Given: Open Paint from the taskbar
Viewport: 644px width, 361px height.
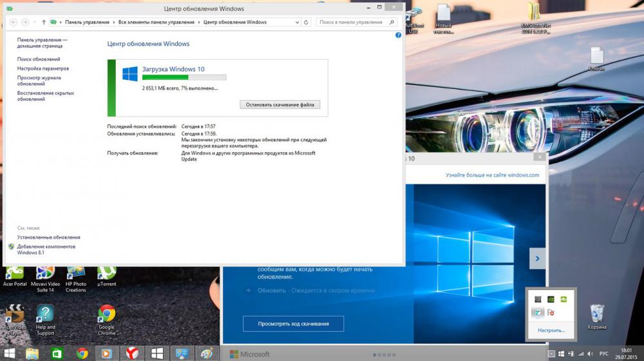Looking at the screenshot, I should click(207, 353).
